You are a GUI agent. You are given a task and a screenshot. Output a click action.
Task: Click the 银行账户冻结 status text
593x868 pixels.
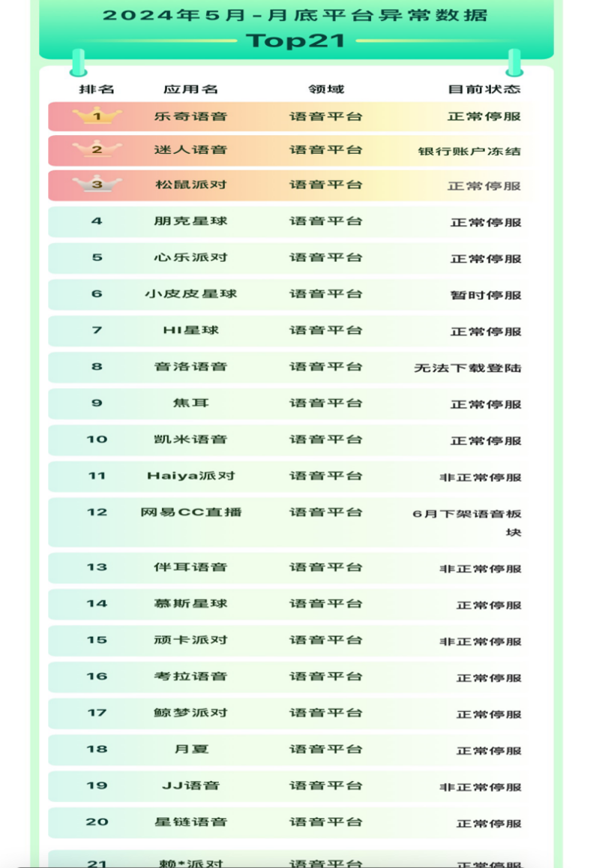click(x=469, y=151)
